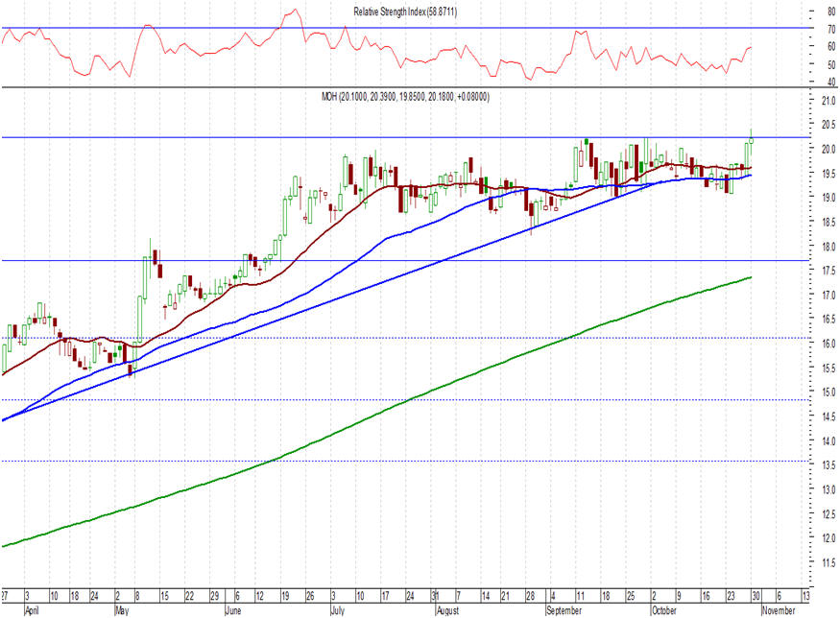This screenshot has width=840, height=618.
Task: Click the Relative Strength Index title label
Action: [405, 12]
